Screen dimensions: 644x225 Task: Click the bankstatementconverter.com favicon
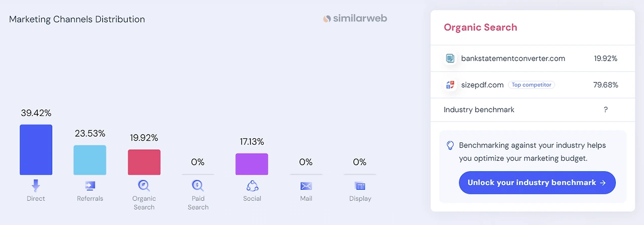click(x=450, y=58)
